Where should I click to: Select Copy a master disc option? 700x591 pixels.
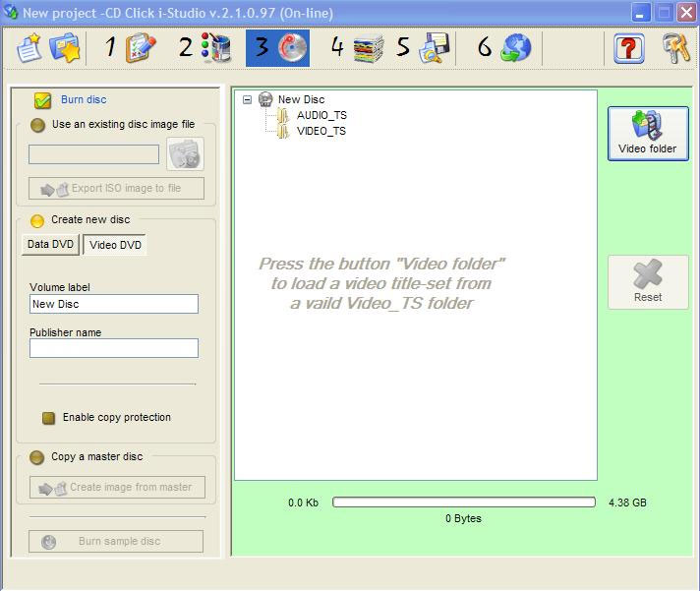36,457
